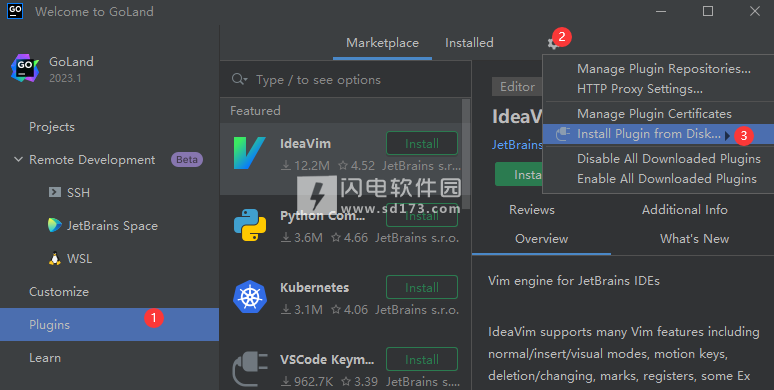Screen dimensions: 774x390
Task: Click the plug icon beside Install Plugin from Disk
Action: tap(563, 134)
